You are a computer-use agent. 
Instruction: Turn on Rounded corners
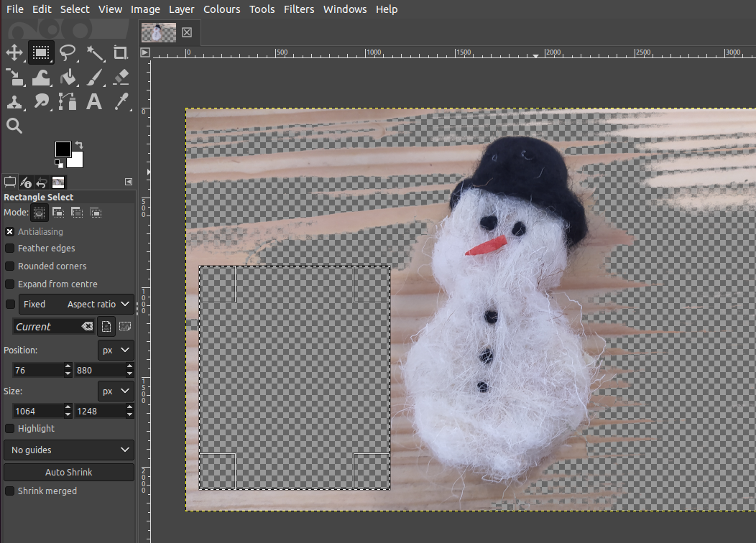point(9,266)
